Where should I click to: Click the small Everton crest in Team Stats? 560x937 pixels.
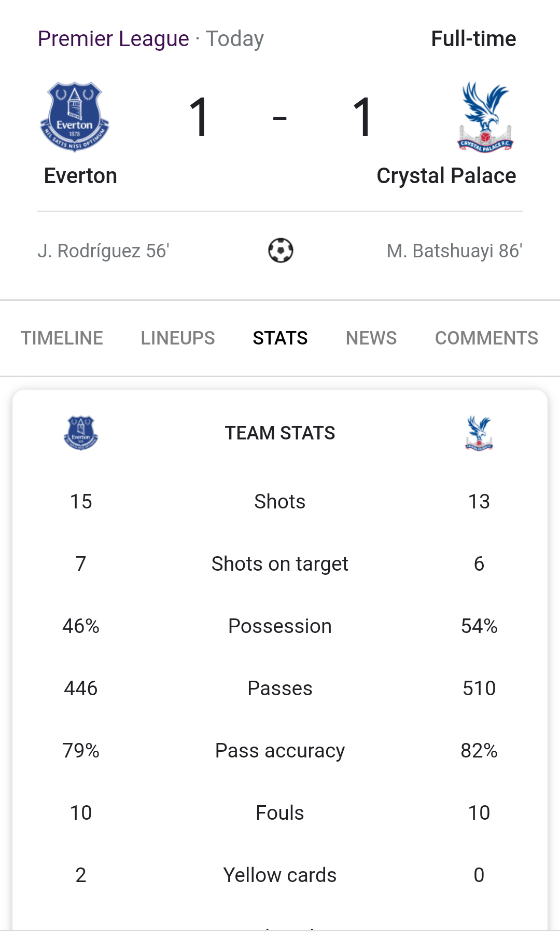click(x=81, y=433)
